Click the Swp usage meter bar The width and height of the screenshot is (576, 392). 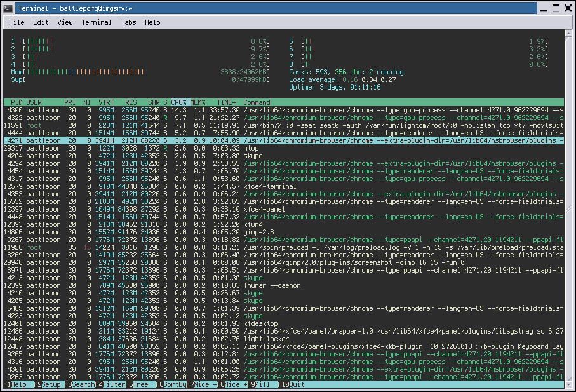[140, 79]
